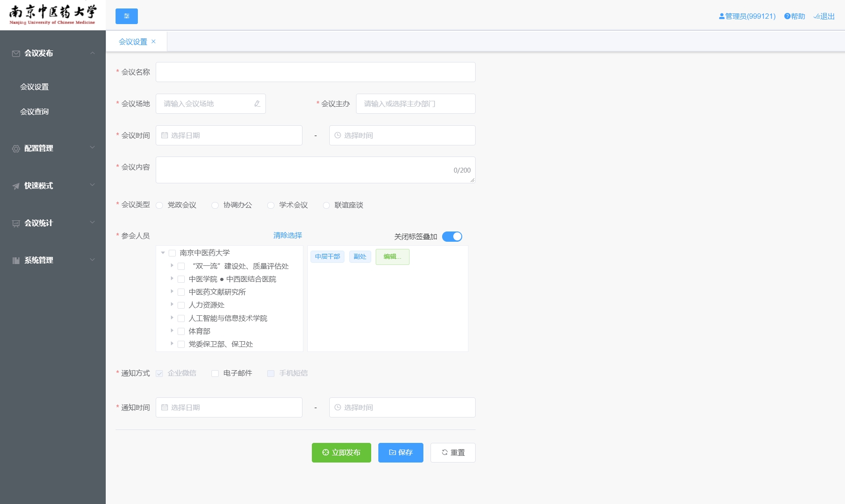Expand the 人力资源处 tree node
This screenshot has height=504, width=845.
pos(172,305)
